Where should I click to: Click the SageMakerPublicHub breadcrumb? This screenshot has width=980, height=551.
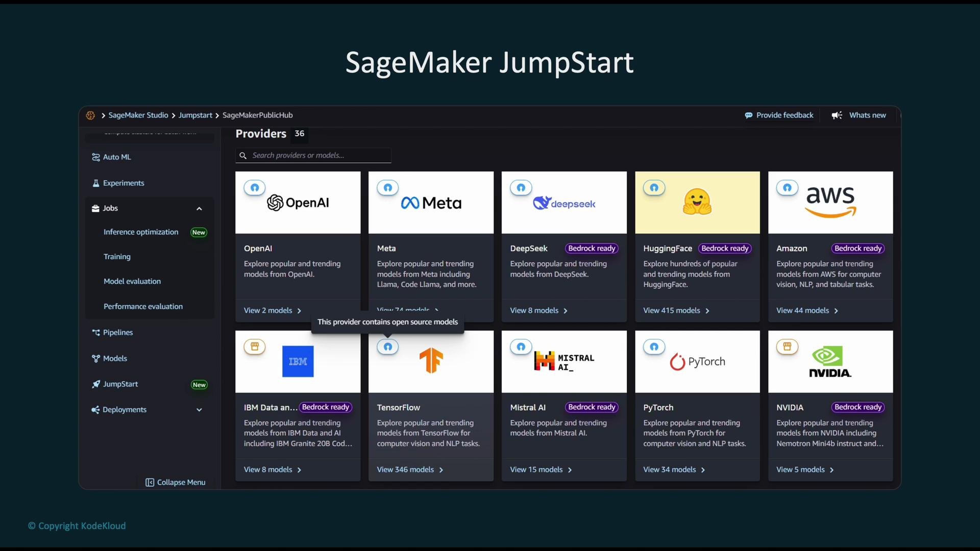257,115
